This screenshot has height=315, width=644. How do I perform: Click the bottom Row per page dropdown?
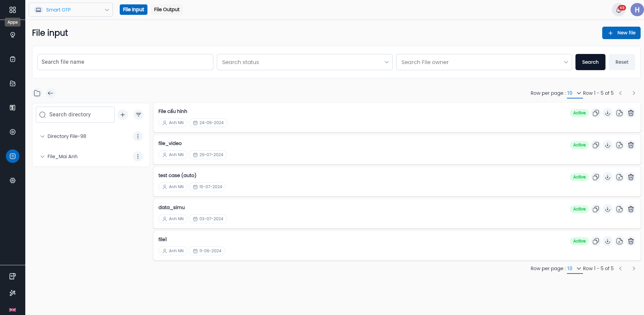click(575, 268)
